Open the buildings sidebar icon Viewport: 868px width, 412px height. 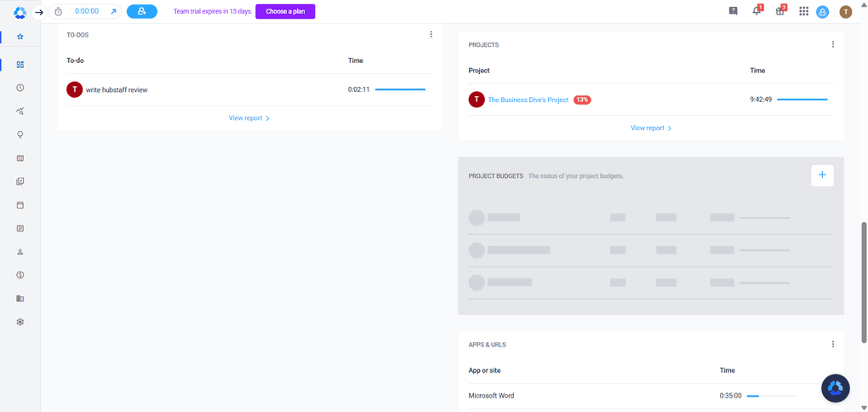click(20, 299)
